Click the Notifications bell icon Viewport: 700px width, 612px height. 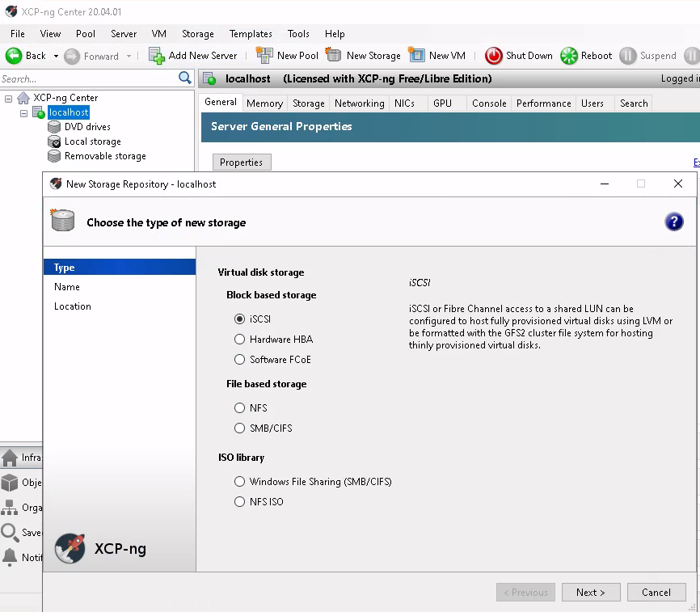click(x=10, y=558)
